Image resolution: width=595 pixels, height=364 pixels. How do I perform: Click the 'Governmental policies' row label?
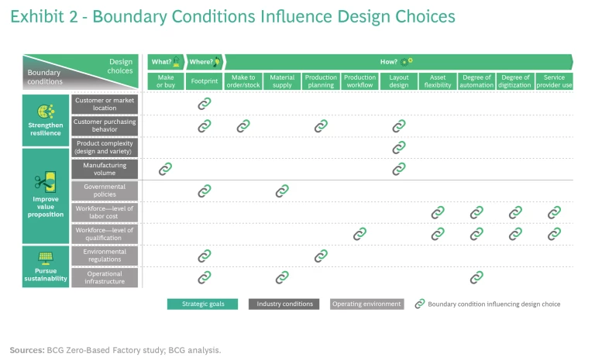click(x=105, y=191)
